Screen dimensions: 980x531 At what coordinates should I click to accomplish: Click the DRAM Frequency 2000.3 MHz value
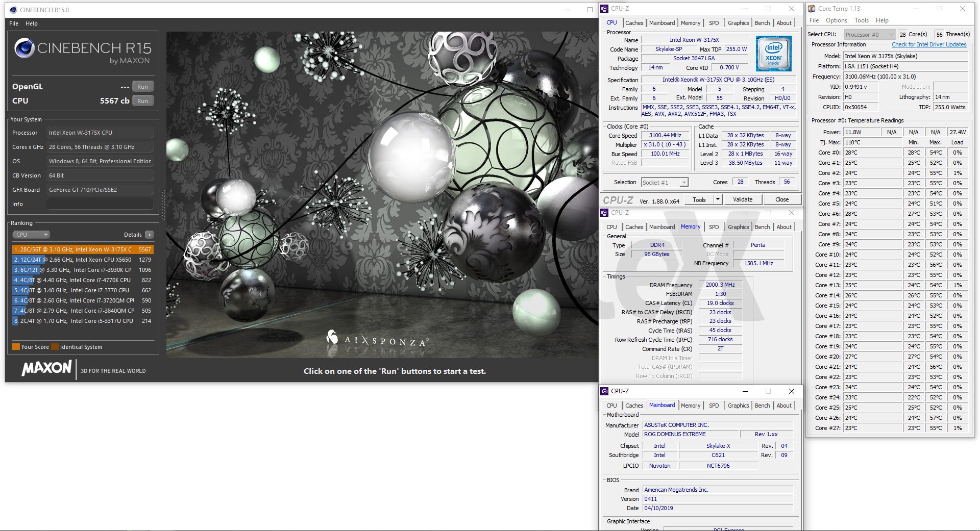[x=720, y=285]
